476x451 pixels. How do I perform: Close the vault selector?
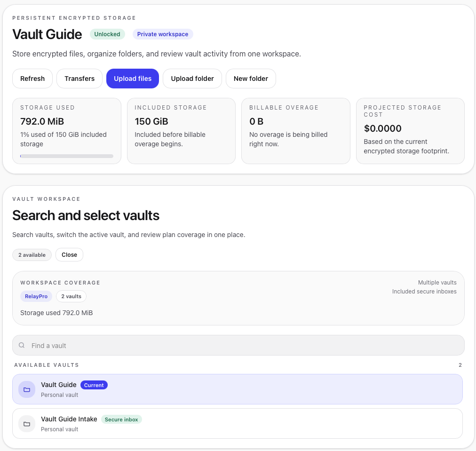pyautogui.click(x=69, y=254)
